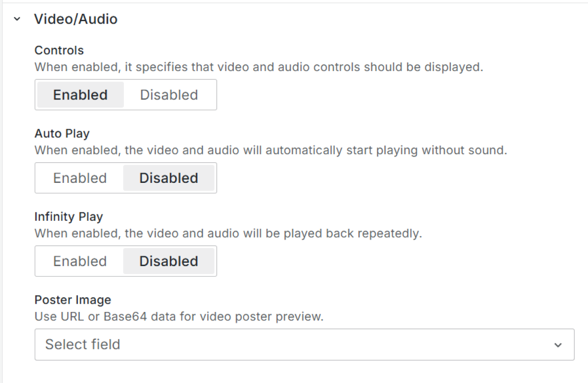Click the Auto Play description text
This screenshot has width=588, height=383.
coord(270,150)
